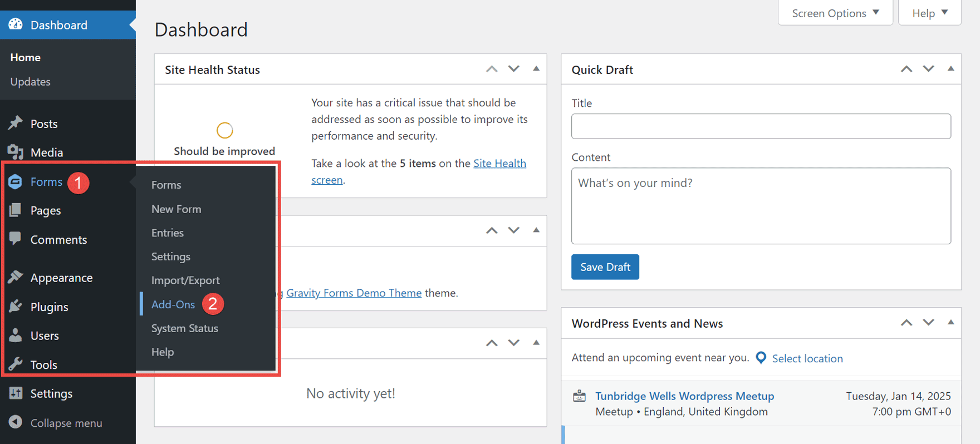This screenshot has height=444, width=980.
Task: Collapse the Gravity Forms theme panel
Action: [x=536, y=230]
